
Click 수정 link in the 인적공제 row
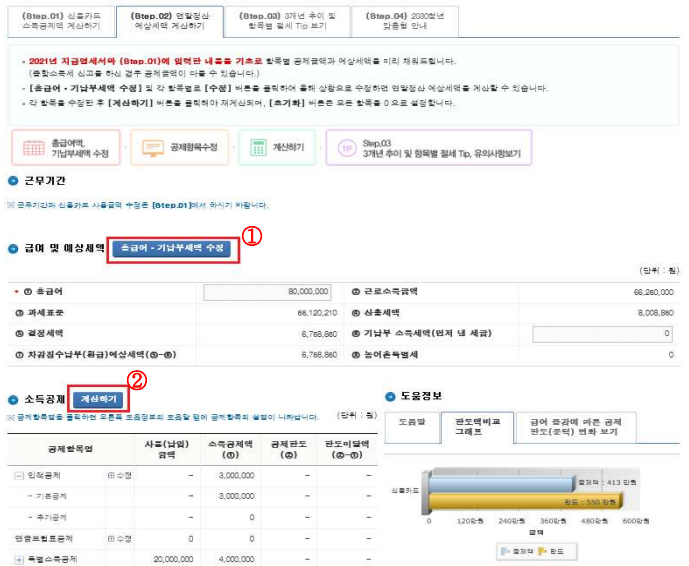120,475
